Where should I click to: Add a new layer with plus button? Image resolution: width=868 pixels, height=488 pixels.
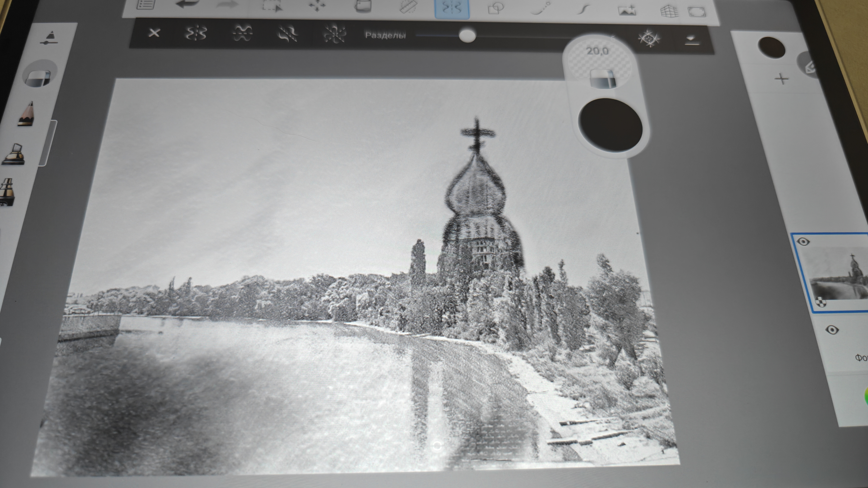tap(781, 79)
